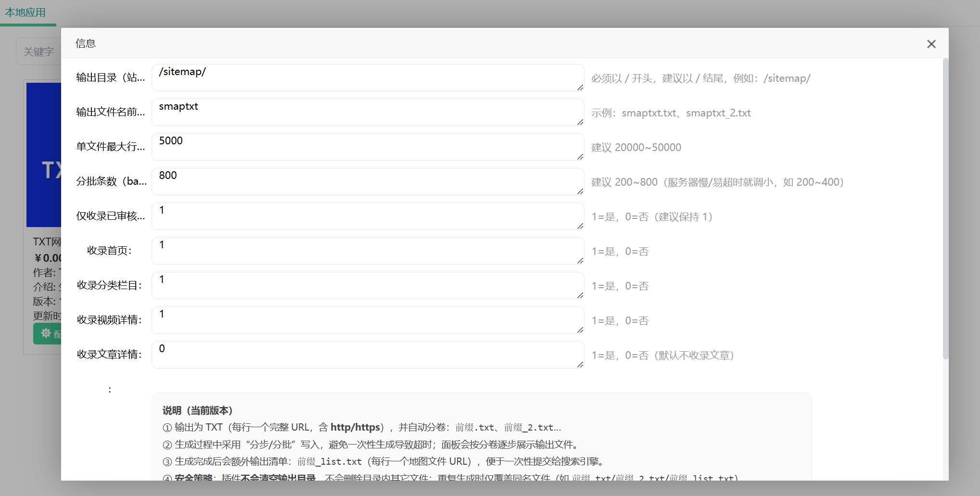Click the ￥0.00 price text behind dialog
The height and width of the screenshot is (496, 980).
point(48,258)
